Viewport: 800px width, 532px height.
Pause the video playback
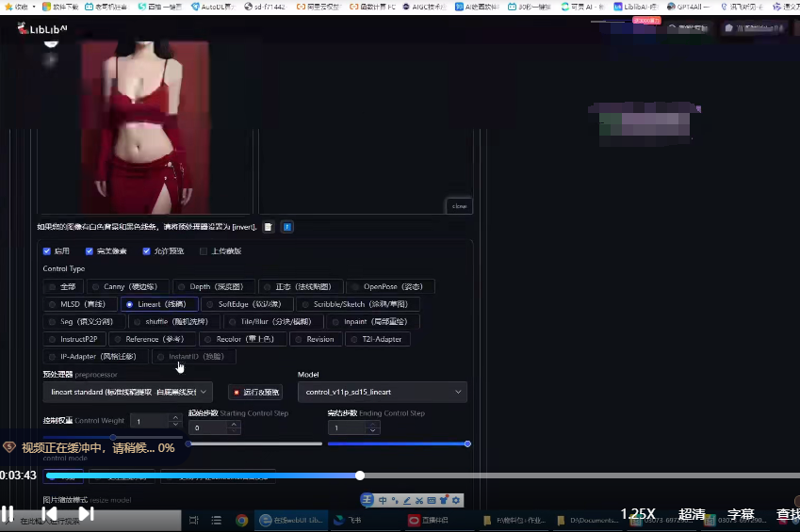coord(8,513)
